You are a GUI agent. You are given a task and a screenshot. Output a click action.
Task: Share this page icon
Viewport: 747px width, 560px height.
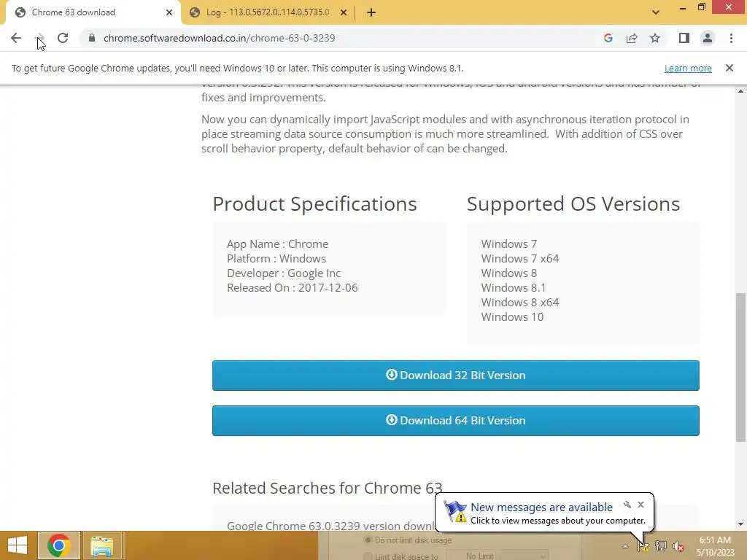tap(632, 38)
